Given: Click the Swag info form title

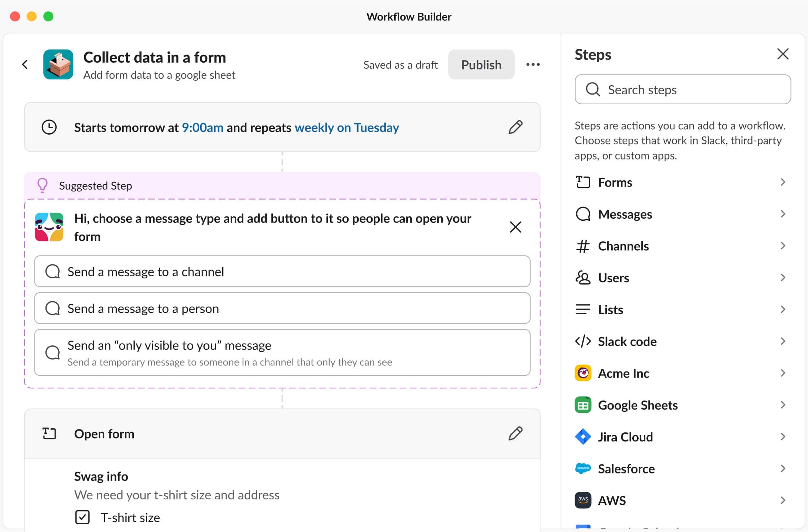Looking at the screenshot, I should click(101, 476).
